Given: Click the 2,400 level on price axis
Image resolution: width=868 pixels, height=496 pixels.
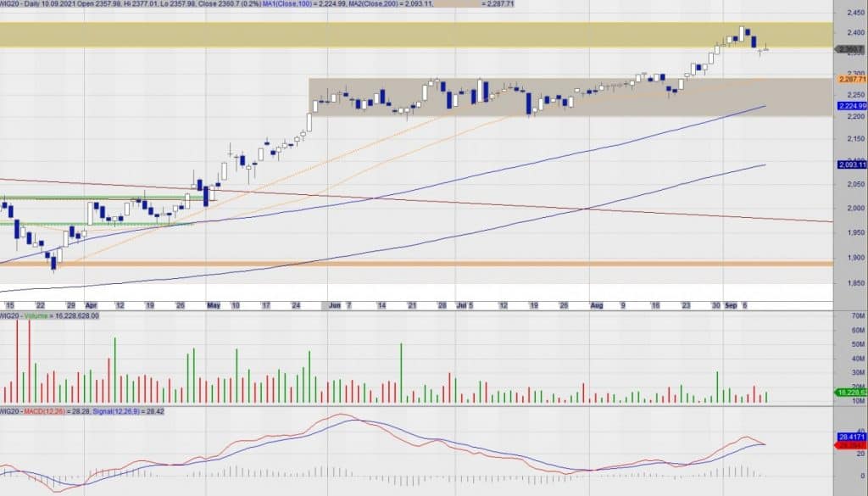Looking at the screenshot, I should click(x=851, y=32).
